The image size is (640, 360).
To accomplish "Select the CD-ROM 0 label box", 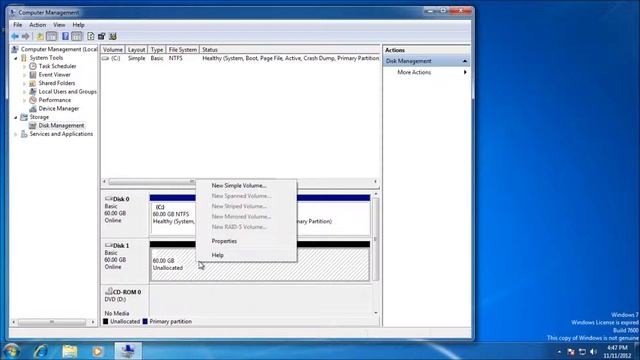I will (x=125, y=302).
